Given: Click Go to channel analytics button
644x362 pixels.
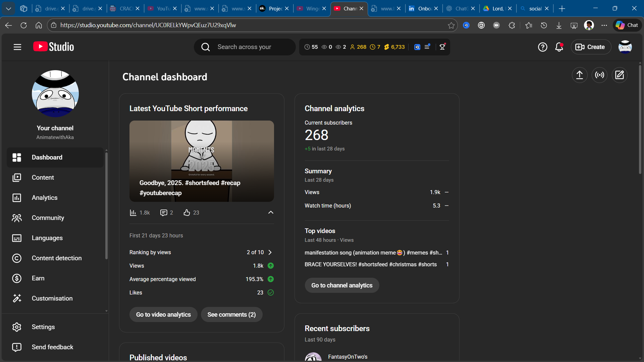Looking at the screenshot, I should (x=342, y=285).
